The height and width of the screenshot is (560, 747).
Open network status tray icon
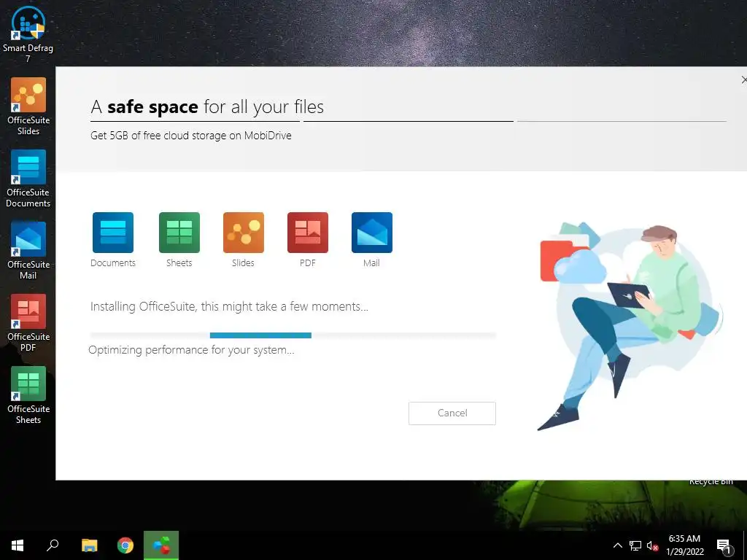click(635, 545)
